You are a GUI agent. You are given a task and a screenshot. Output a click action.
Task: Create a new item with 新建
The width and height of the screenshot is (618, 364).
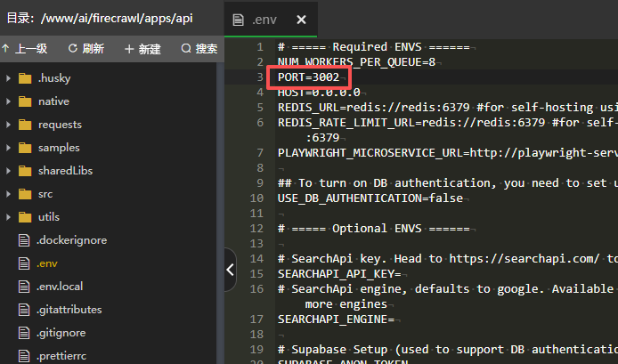[x=144, y=49]
